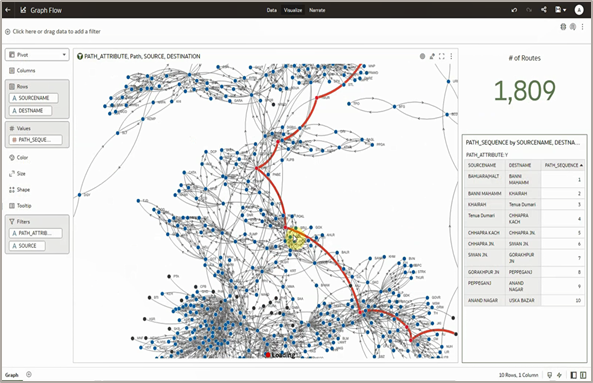The image size is (593, 383).
Task: Select the USKA BAZAR destination cell
Action: point(523,301)
